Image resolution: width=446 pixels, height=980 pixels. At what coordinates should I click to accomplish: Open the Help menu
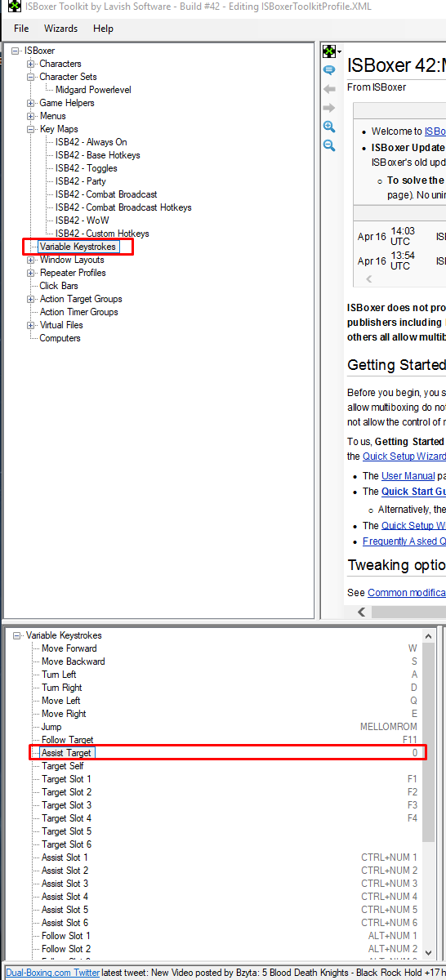point(103,29)
